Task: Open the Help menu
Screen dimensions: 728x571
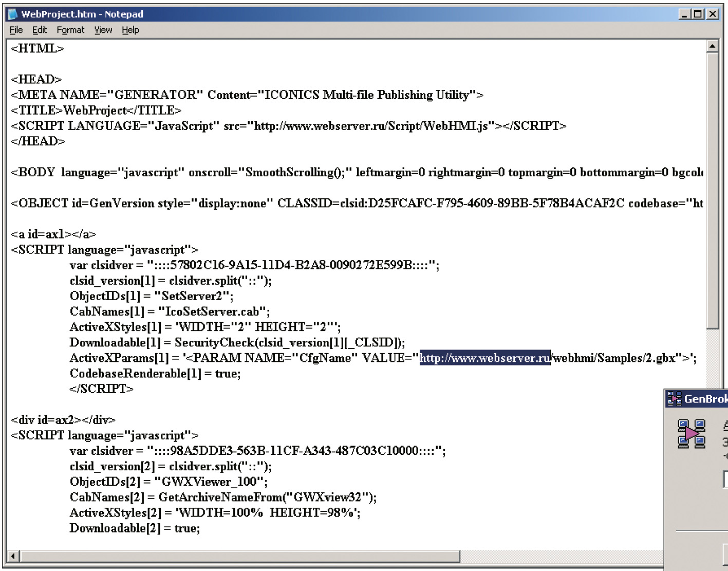Action: [x=130, y=30]
